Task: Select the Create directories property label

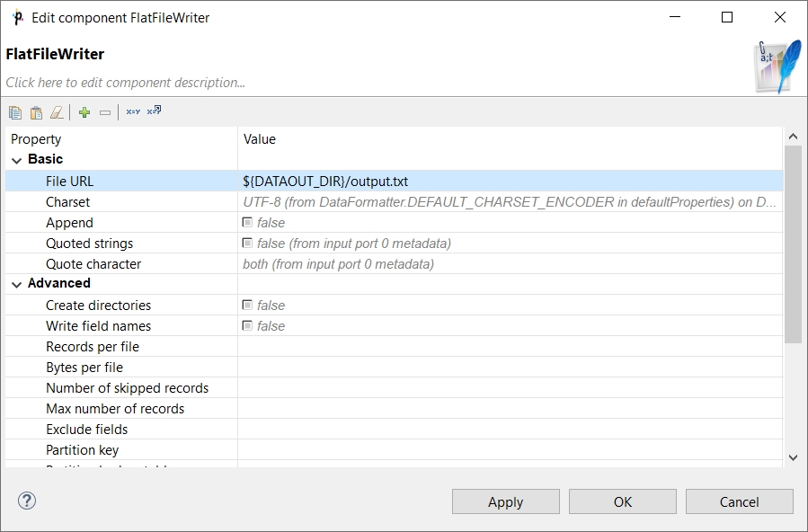Action: click(99, 306)
